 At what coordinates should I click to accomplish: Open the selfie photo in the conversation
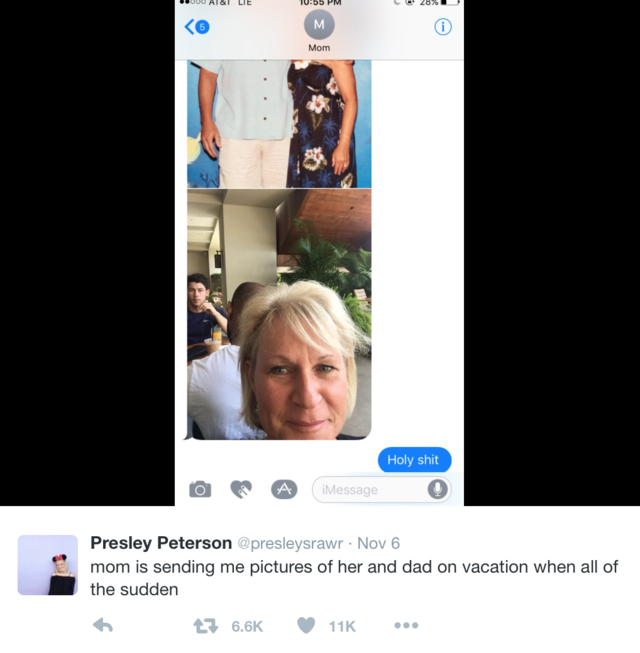[279, 314]
